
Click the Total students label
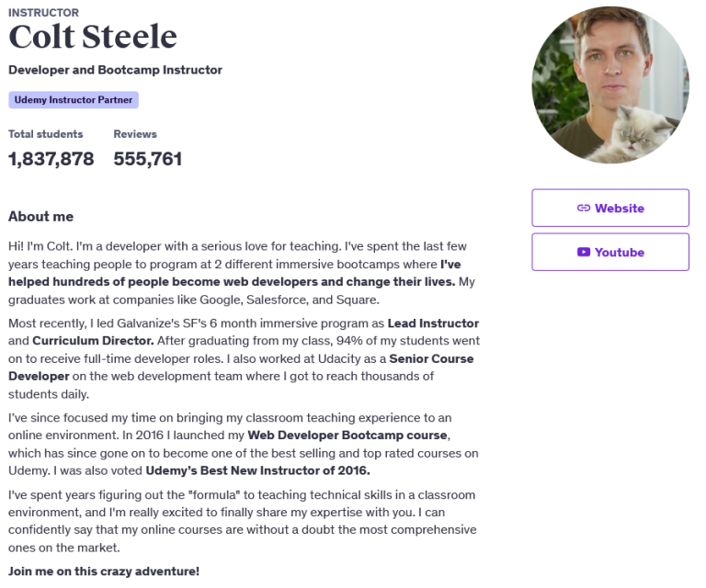[x=45, y=134]
